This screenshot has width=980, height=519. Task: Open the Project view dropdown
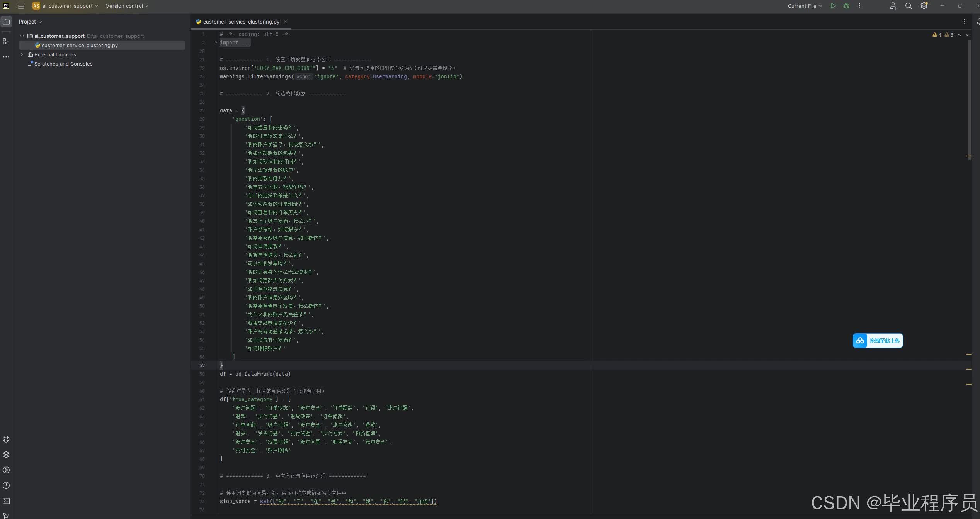click(30, 22)
